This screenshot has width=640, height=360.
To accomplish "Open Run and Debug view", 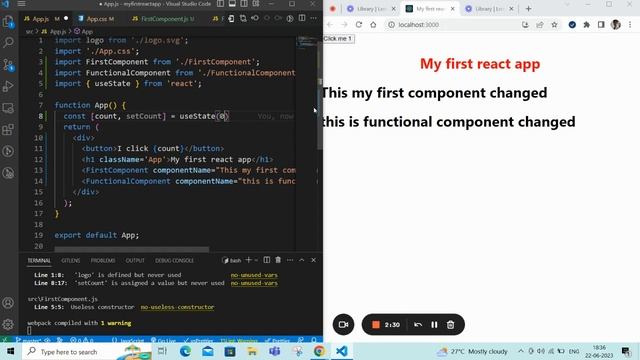I will 8,86.
